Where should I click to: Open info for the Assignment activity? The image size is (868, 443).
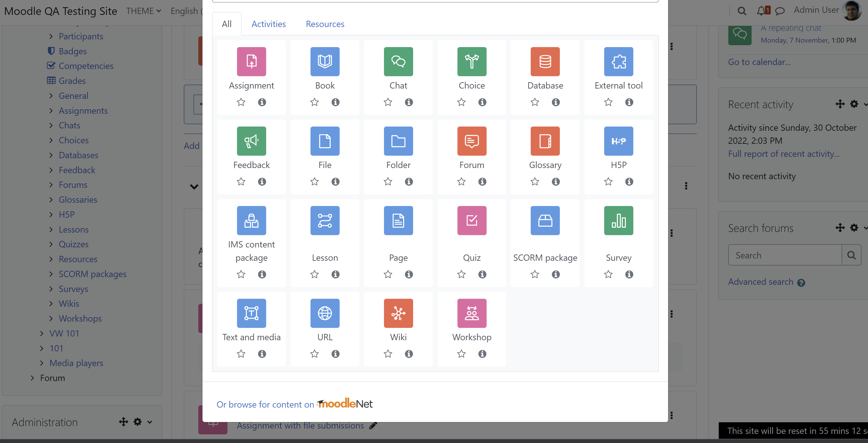[x=262, y=102]
